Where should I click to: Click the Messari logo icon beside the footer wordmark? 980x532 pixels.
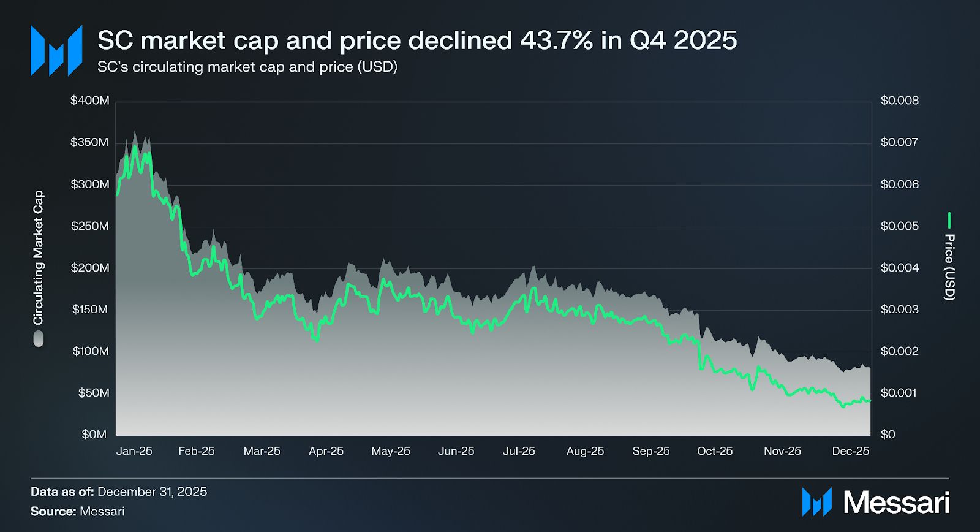817,502
